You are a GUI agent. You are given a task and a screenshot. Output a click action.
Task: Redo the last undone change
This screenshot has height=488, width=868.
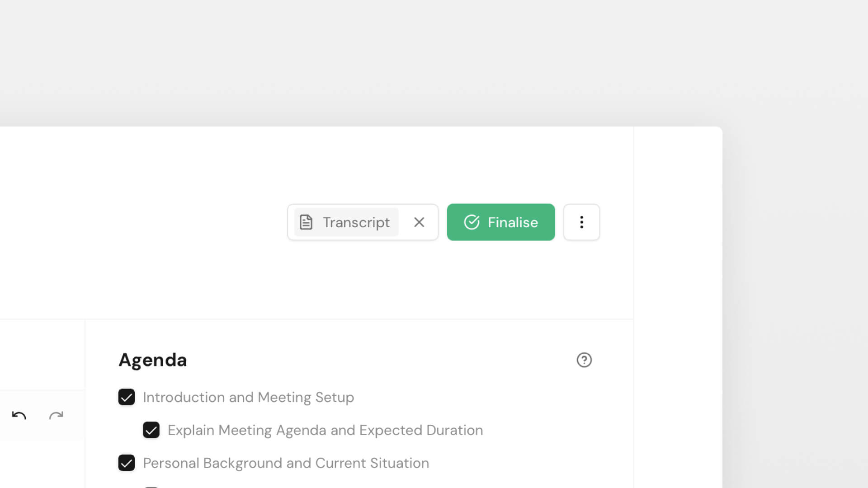click(x=56, y=415)
